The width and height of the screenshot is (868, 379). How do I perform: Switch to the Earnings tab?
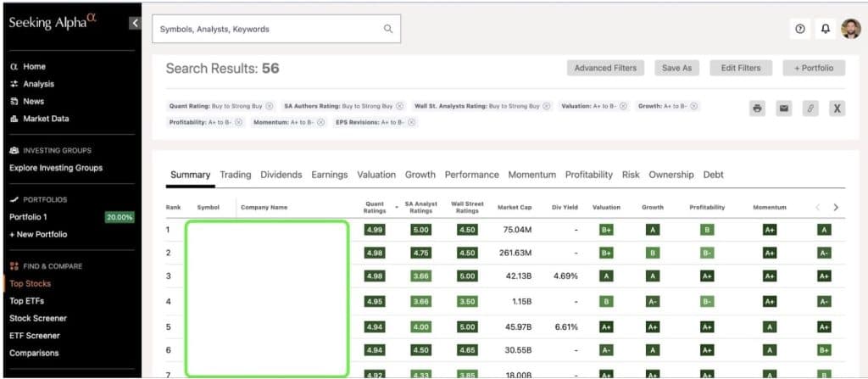330,175
